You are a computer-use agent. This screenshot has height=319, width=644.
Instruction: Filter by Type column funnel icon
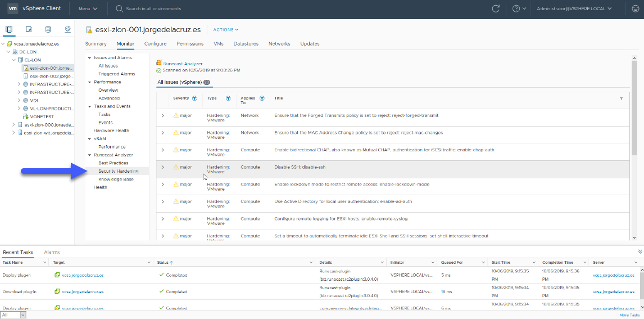[228, 98]
